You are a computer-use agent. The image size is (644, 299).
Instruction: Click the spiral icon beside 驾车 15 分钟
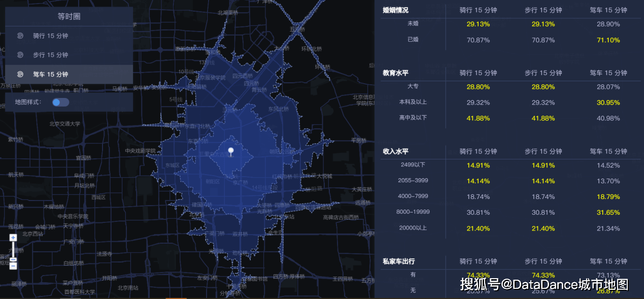tap(20, 74)
